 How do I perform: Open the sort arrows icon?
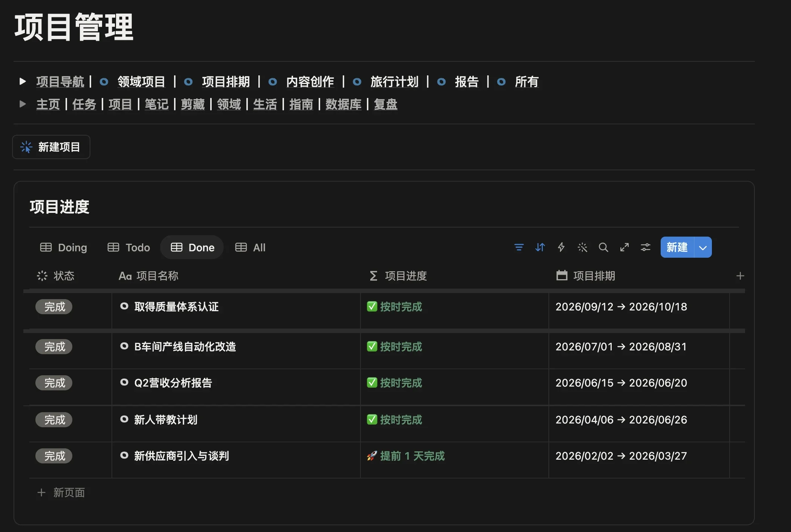[x=540, y=247]
